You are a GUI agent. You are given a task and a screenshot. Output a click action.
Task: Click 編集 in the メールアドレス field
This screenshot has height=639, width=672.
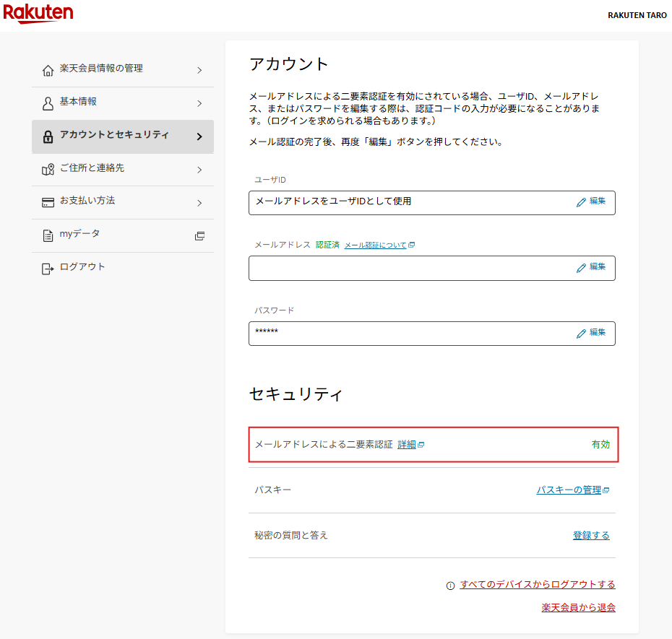(x=598, y=266)
